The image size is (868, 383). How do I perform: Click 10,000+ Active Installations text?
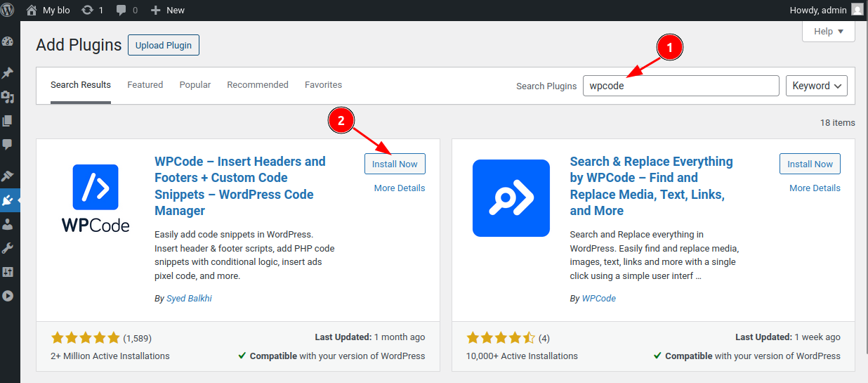522,356
